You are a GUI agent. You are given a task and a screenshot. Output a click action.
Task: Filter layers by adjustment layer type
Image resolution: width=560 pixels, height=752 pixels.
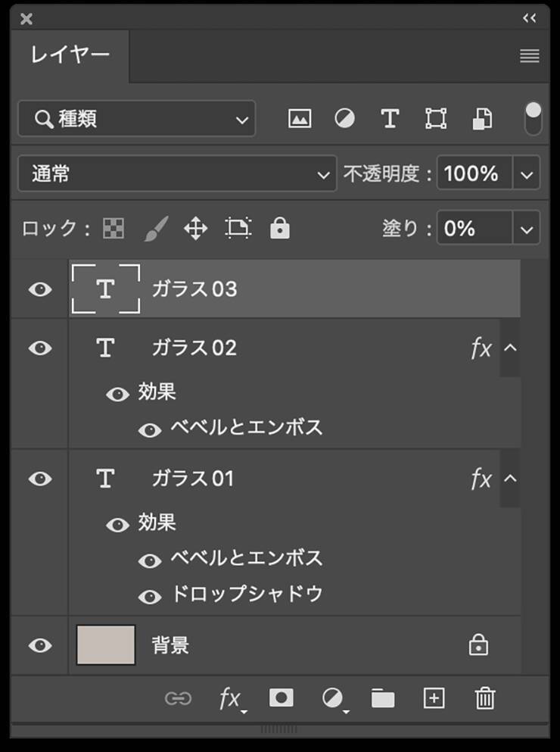pyautogui.click(x=345, y=118)
